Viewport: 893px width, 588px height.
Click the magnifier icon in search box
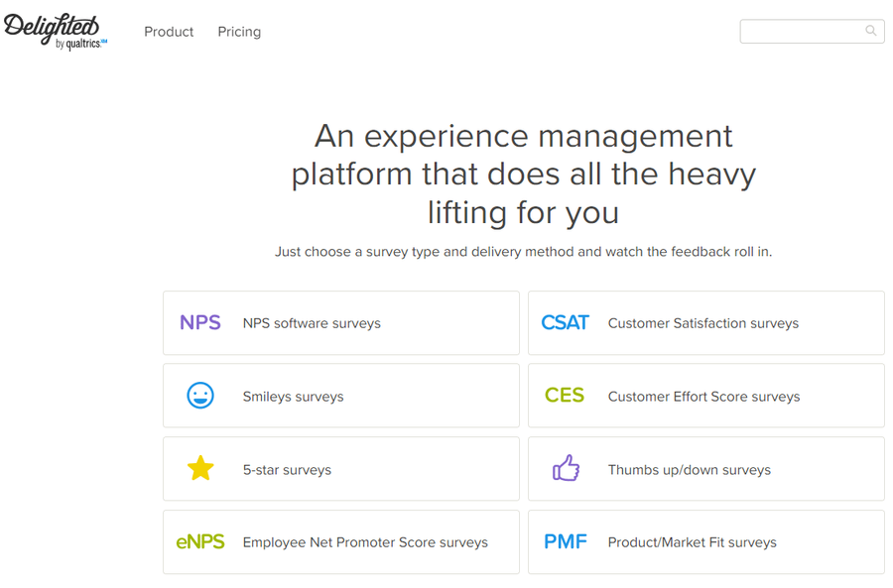pyautogui.click(x=871, y=31)
